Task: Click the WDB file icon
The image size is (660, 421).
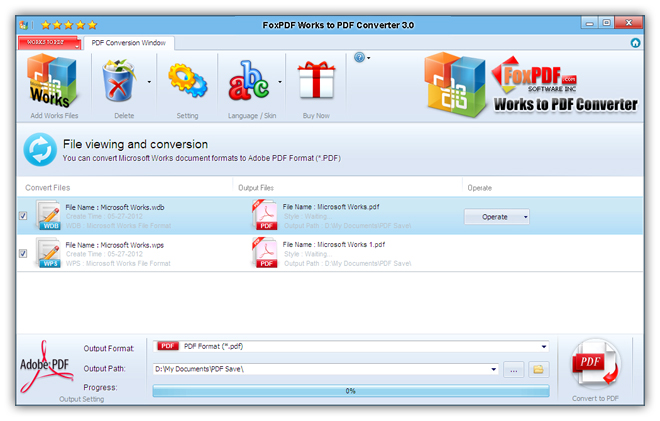Action: tap(48, 215)
